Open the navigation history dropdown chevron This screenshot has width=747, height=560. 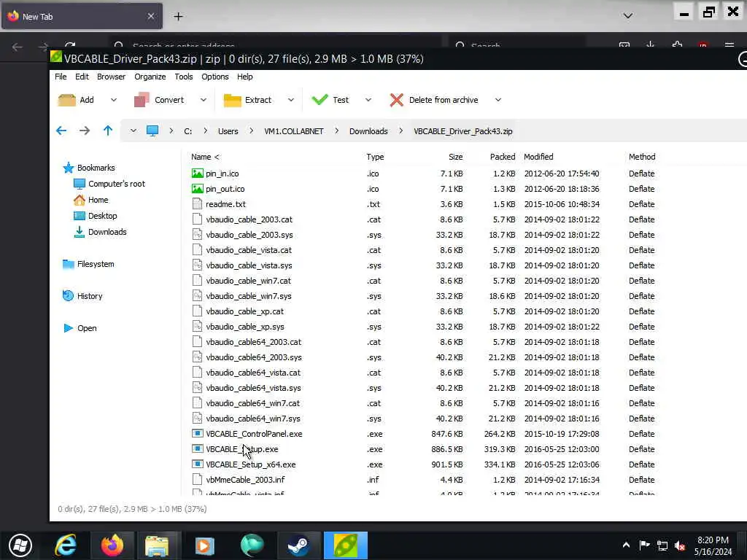(133, 131)
